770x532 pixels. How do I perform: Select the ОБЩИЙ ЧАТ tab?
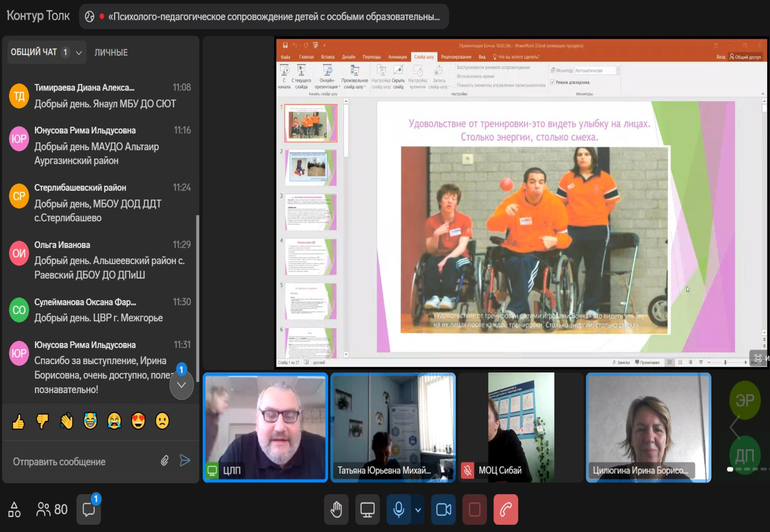(x=34, y=52)
